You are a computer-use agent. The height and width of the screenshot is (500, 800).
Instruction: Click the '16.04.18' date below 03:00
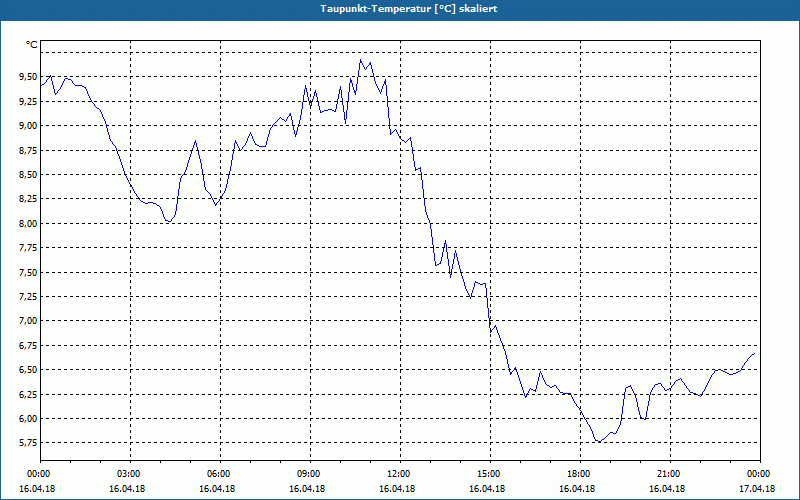(x=127, y=488)
